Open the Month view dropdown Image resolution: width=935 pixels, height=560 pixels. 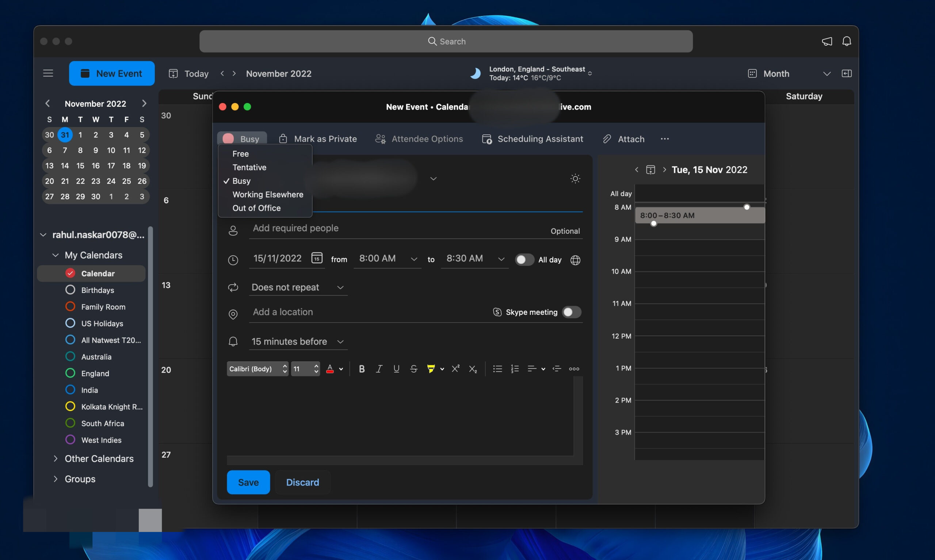[x=827, y=73]
